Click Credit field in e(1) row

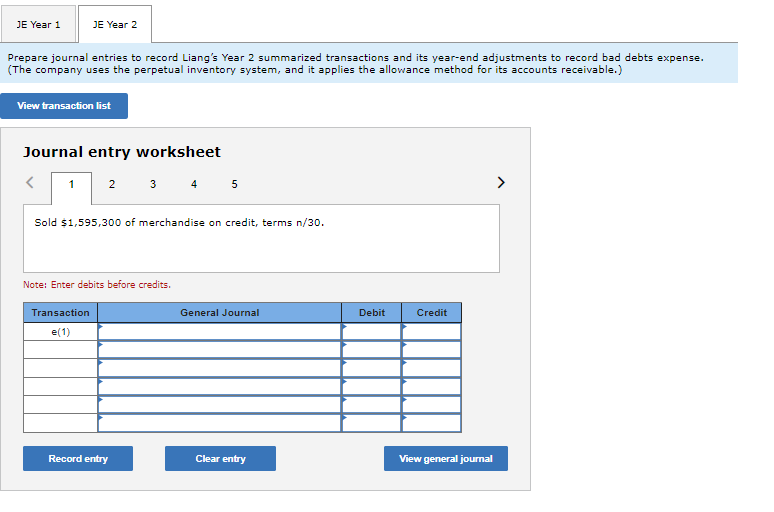pos(431,332)
